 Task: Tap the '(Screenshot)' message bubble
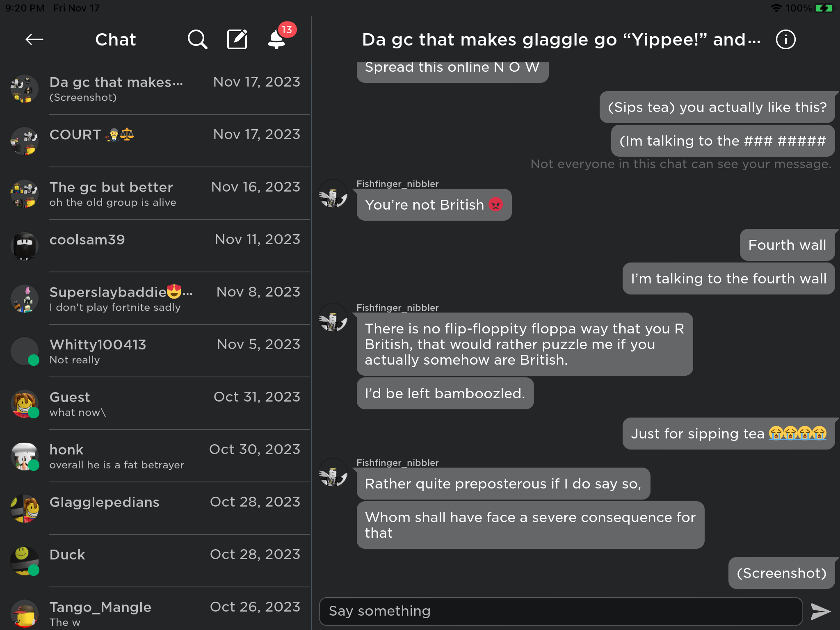(x=781, y=573)
